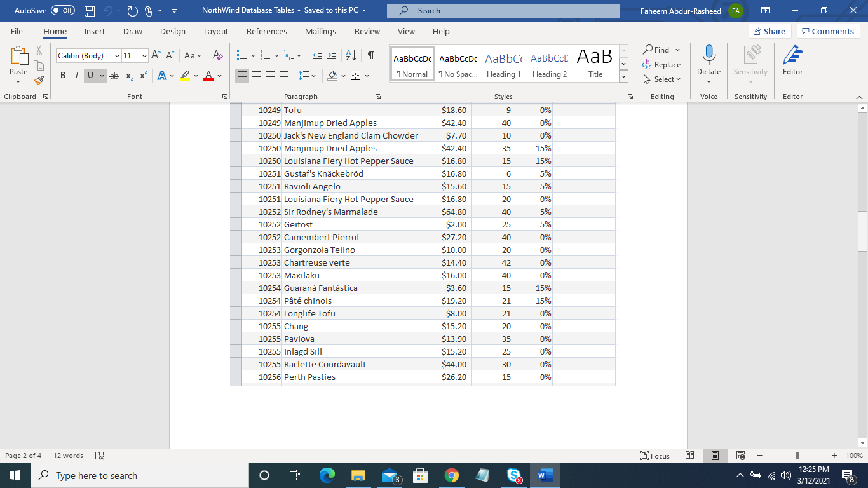Show paragraph formatting marks
Image resolution: width=868 pixels, height=488 pixels.
click(x=370, y=56)
